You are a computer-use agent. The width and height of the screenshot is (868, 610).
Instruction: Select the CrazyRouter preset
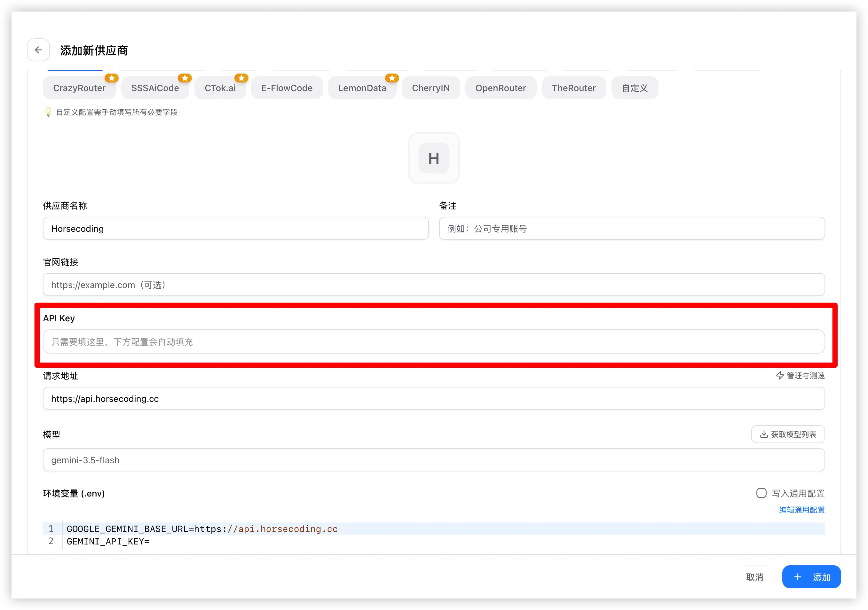79,88
